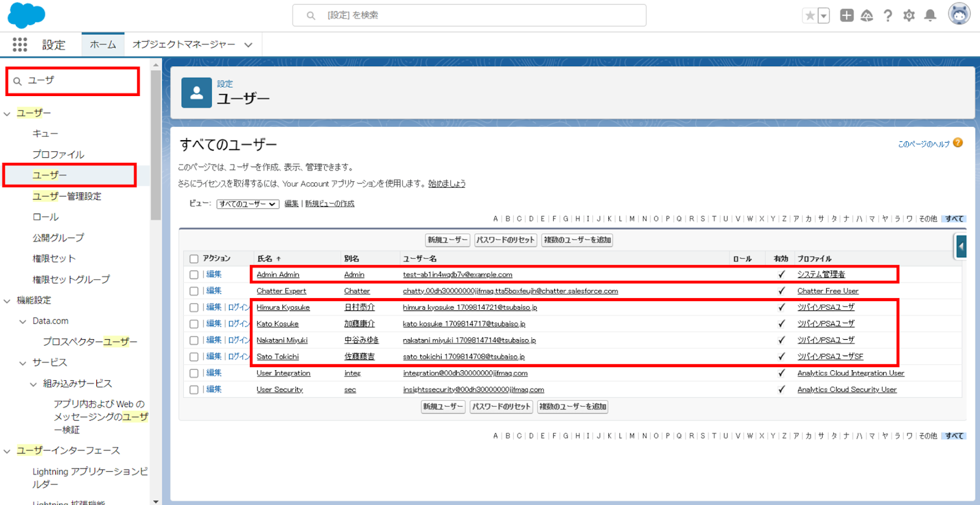Viewport: 980px width, 505px height.
Task: Collapse the ユーザー section in sidebar
Action: point(7,113)
